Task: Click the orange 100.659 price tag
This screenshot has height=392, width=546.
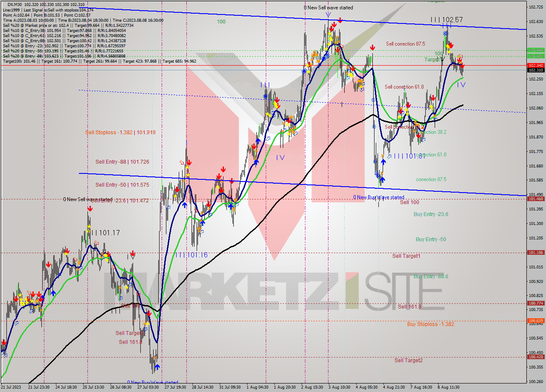Action: point(535,321)
